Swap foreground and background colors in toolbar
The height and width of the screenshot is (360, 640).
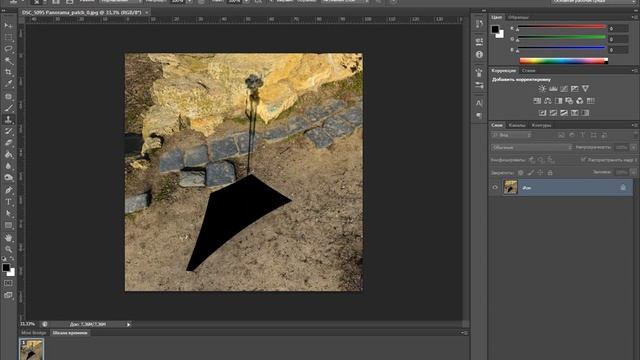coord(12,259)
